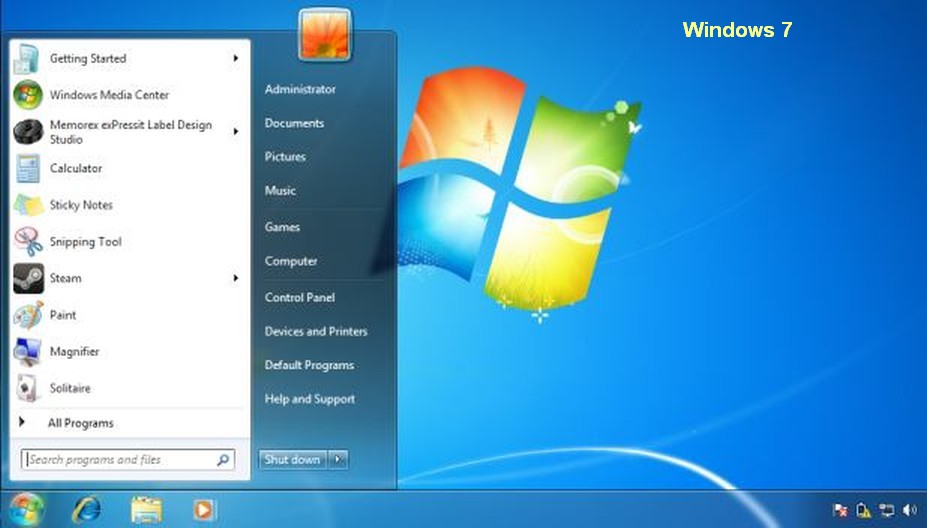This screenshot has height=528, width=927.
Task: Open the Solitaire card game
Action: 70,388
